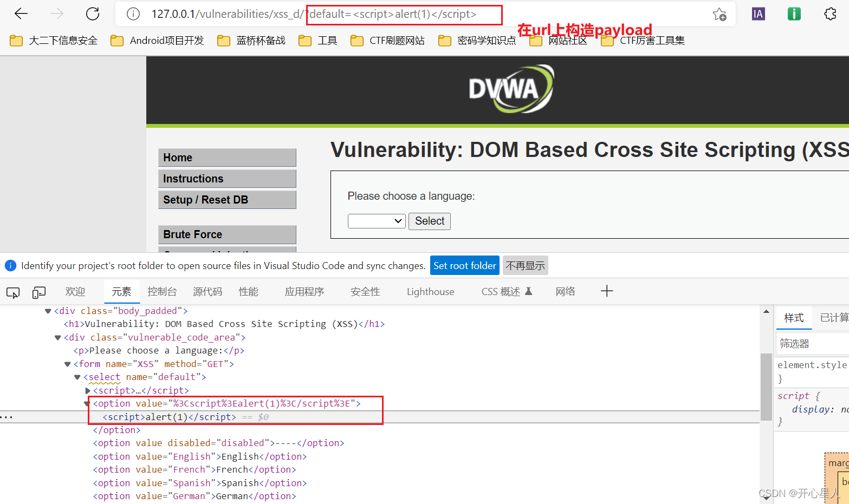This screenshot has width=849, height=504.
Task: Switch to 控制台 DevTools tab
Action: coord(162,292)
